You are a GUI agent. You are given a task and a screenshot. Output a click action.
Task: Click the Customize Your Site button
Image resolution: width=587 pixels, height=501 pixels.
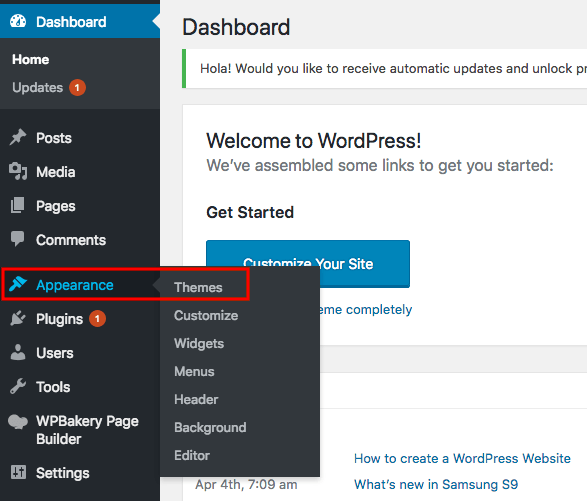[308, 264]
